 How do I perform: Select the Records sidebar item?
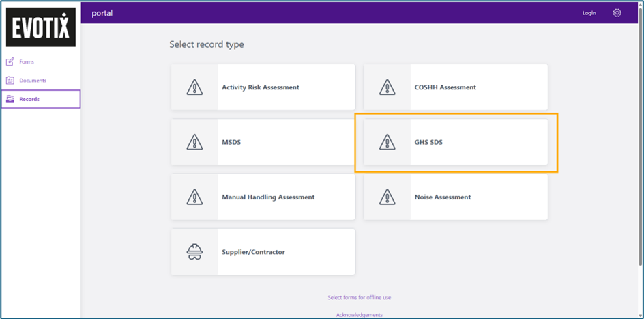click(x=29, y=99)
